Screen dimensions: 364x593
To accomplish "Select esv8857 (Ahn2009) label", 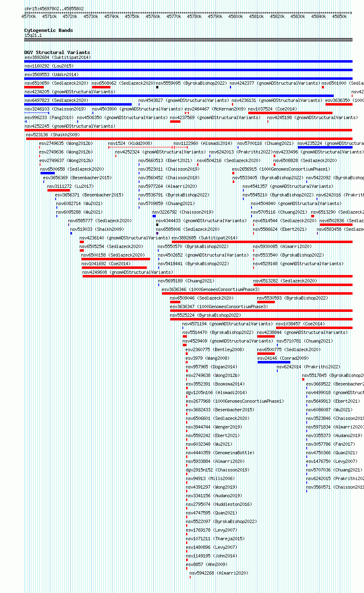I will (207, 564).
